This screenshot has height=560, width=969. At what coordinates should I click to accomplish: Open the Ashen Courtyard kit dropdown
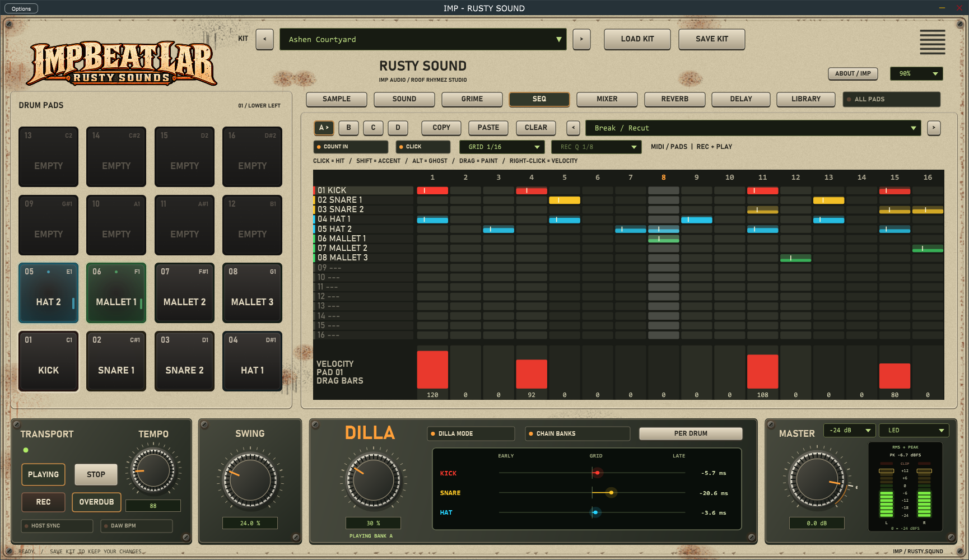423,39
